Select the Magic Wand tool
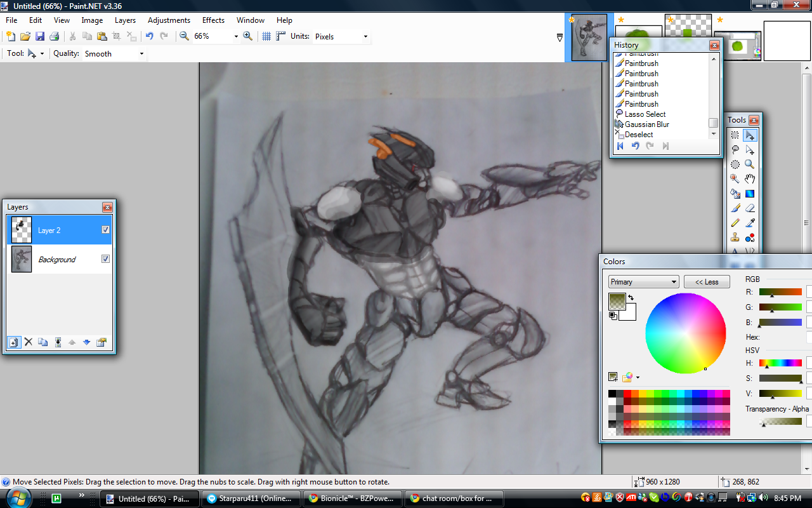The width and height of the screenshot is (812, 508). coord(735,179)
